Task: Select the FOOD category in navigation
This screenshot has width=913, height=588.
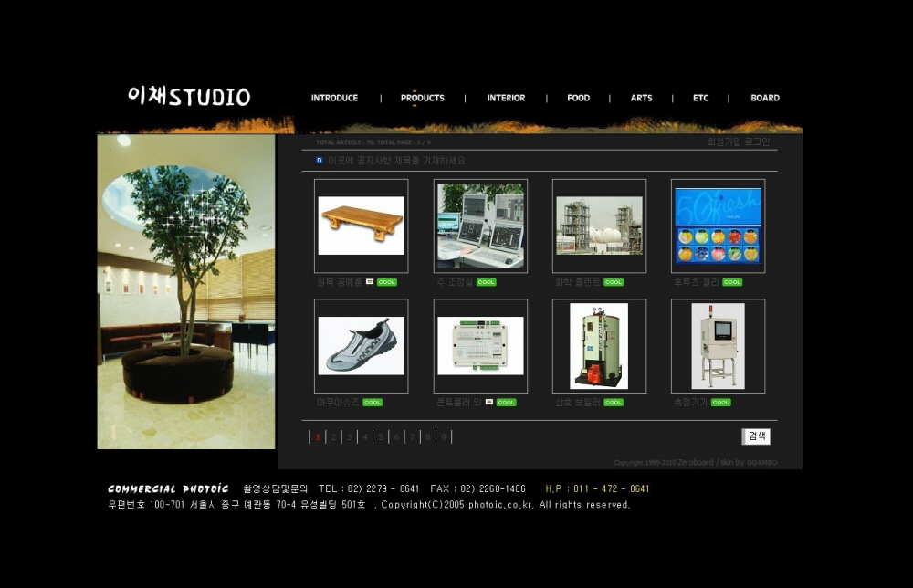Action: pos(578,98)
